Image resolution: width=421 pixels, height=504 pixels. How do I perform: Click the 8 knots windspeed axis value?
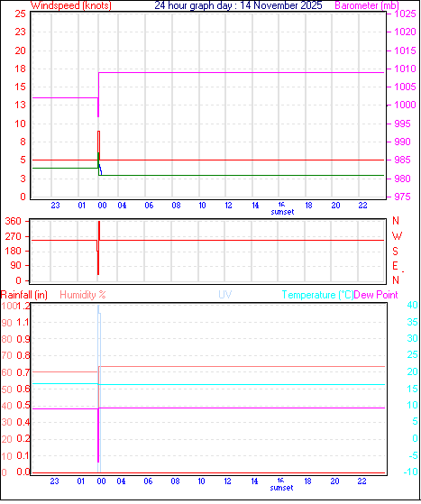(23, 142)
